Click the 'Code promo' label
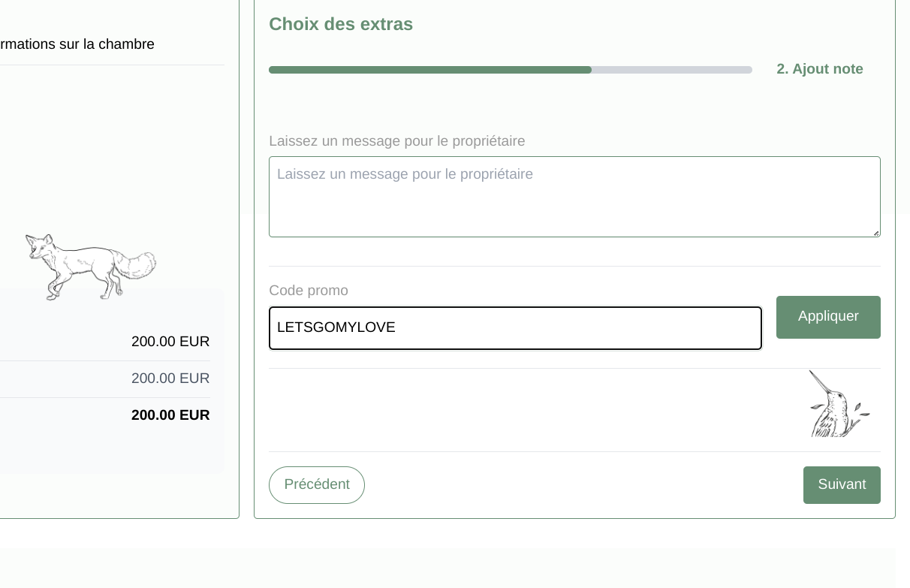 point(309,291)
